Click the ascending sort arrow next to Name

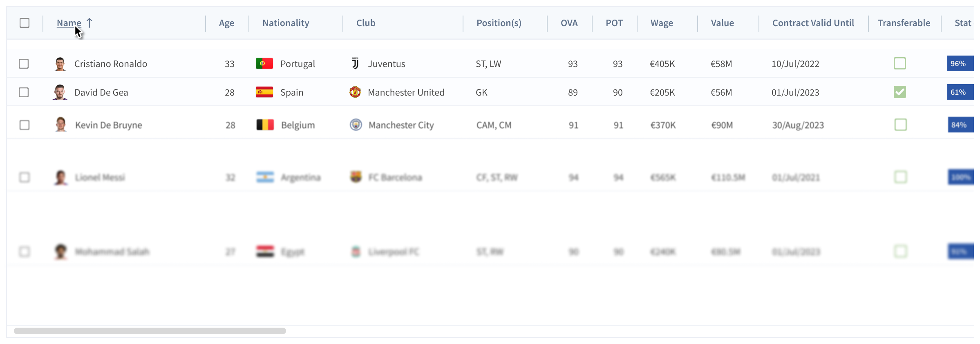tap(89, 23)
